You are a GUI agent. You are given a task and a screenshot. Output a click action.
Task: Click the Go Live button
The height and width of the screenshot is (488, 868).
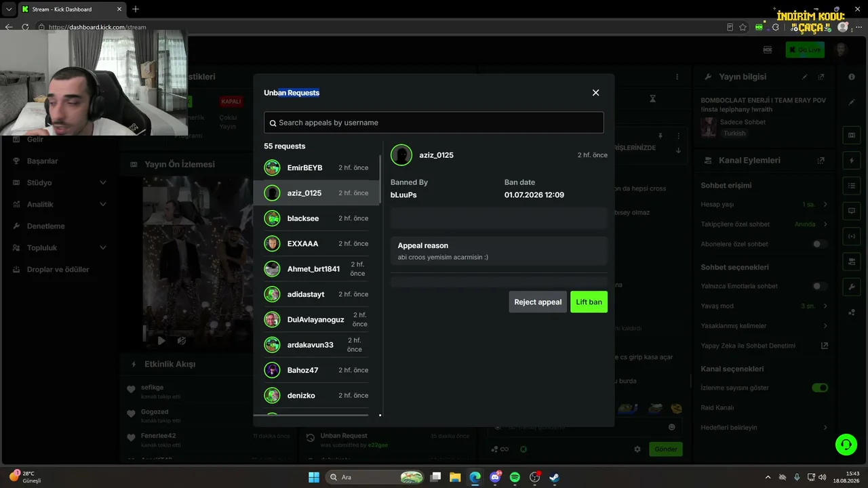pos(805,49)
